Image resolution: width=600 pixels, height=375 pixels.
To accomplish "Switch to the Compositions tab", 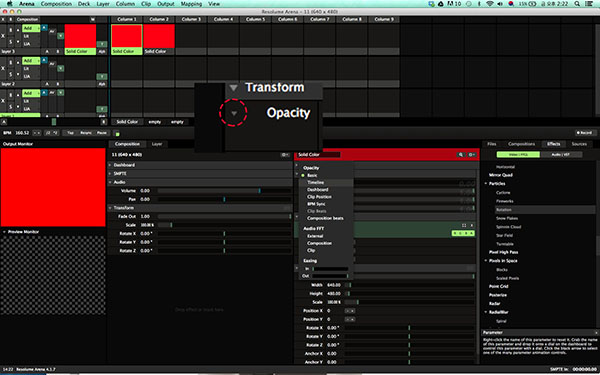I will click(522, 144).
